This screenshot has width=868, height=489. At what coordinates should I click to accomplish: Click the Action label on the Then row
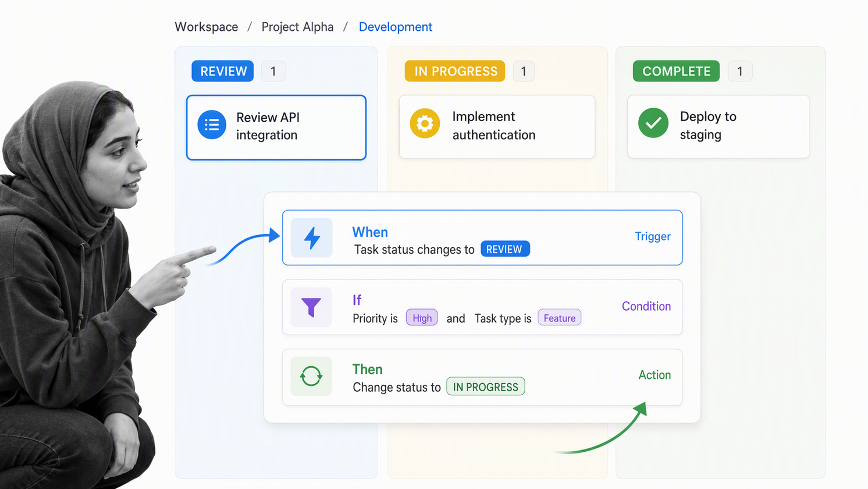click(654, 375)
